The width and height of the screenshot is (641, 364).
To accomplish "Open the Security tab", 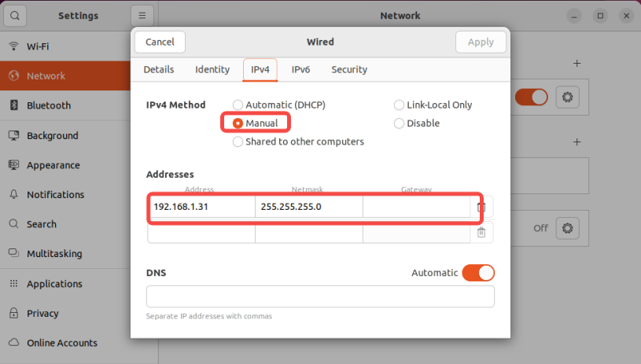I will [349, 69].
